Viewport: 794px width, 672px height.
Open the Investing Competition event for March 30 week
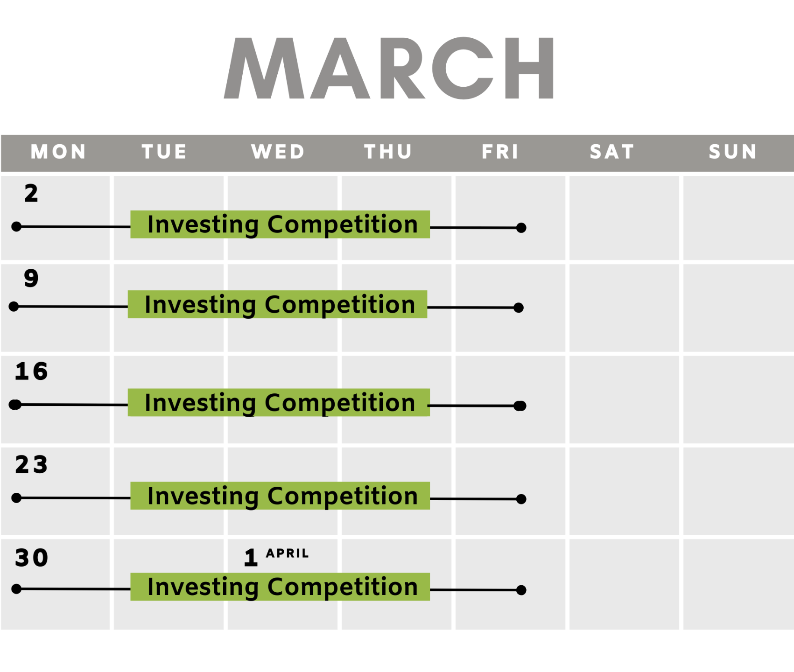(280, 587)
